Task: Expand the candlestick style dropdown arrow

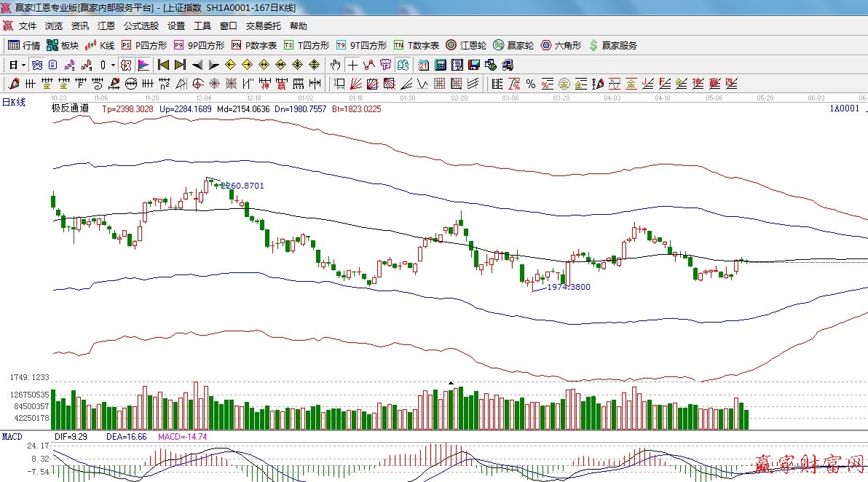Action: (x=113, y=65)
